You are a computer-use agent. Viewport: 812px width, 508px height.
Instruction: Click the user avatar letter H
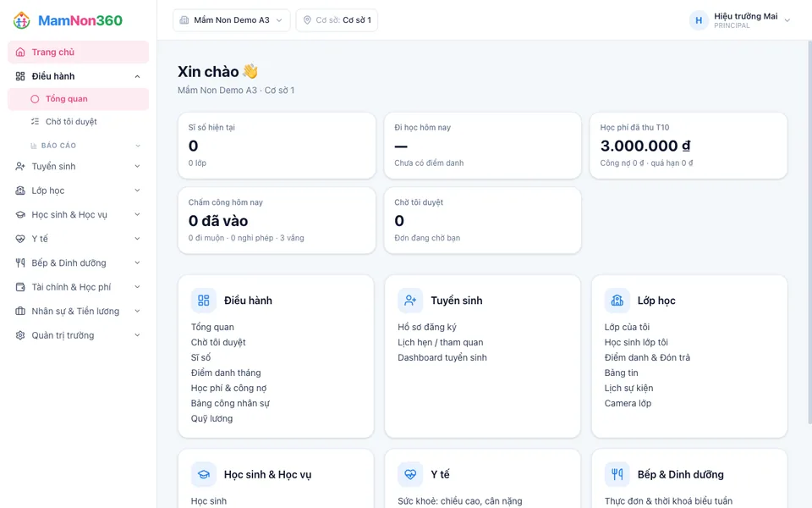[x=699, y=20]
